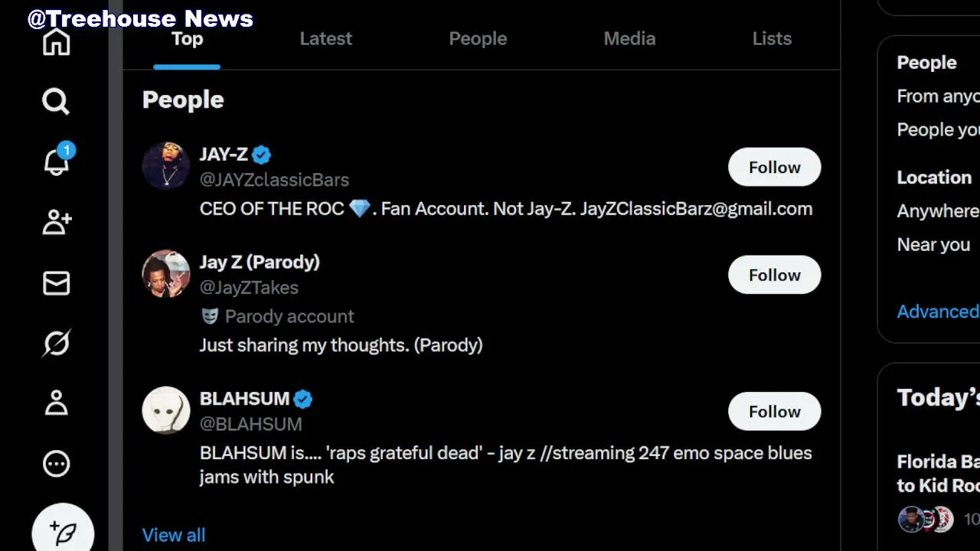Open the Search explore icon
The image size is (980, 551).
coord(56,101)
